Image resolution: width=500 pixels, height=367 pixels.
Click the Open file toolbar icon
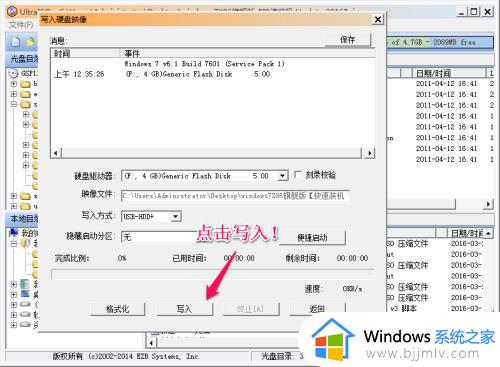[x=30, y=42]
